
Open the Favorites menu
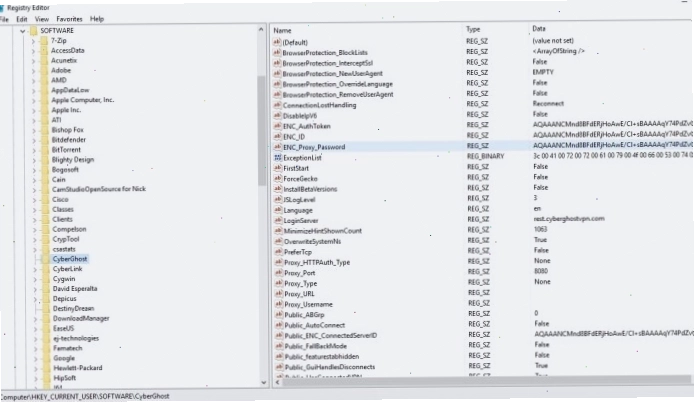69,19
